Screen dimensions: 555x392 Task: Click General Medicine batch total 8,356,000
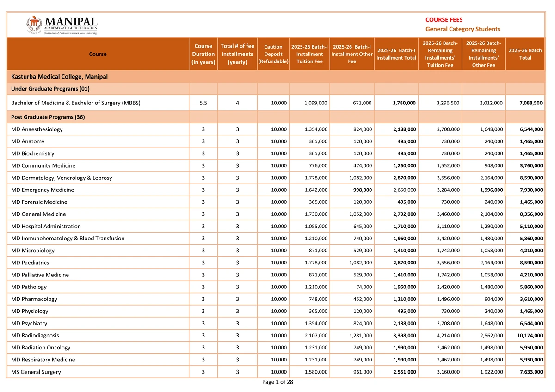point(531,214)
